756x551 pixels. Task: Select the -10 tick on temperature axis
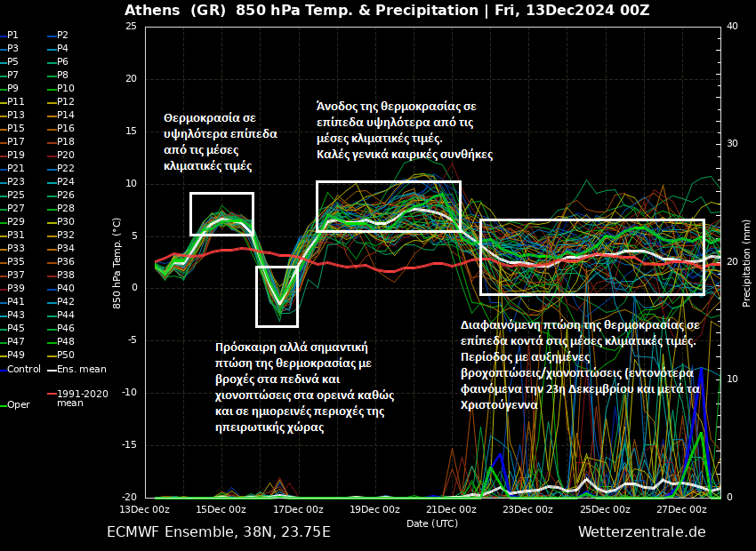click(x=129, y=393)
